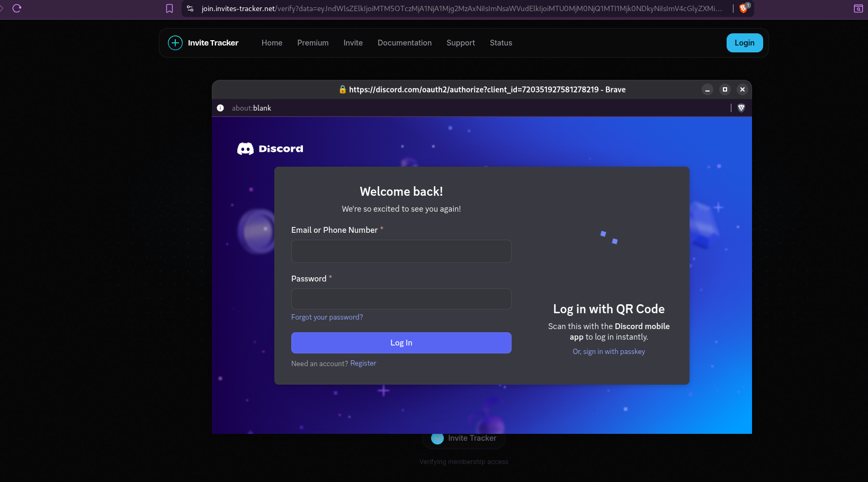Click the Log in with QR Code heading

(x=609, y=309)
